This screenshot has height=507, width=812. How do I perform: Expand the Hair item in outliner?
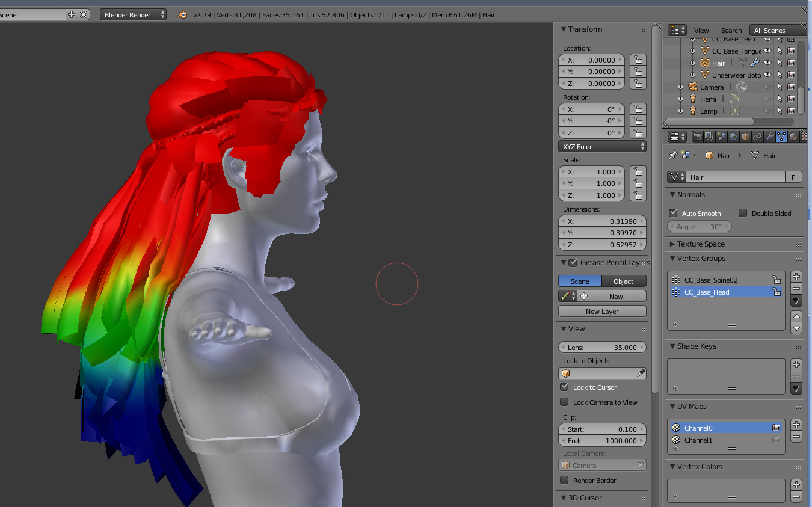click(692, 63)
